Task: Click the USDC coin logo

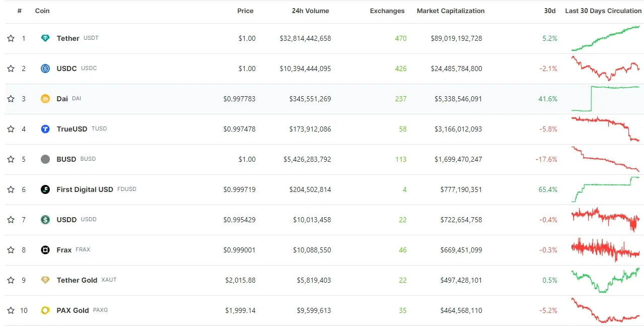Action: (45, 68)
